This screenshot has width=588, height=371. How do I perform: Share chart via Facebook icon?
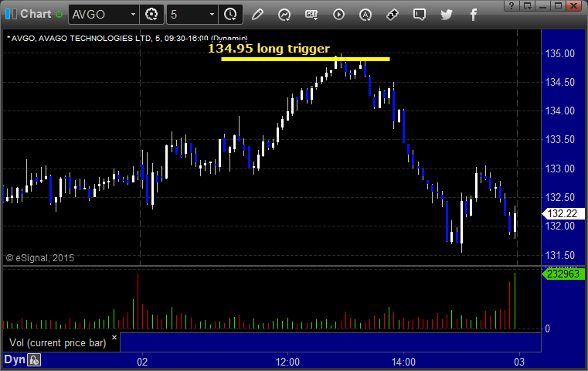click(x=474, y=15)
